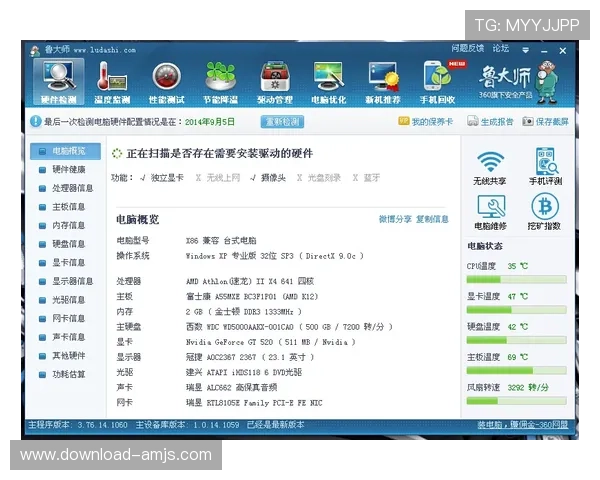Select 处理器信息 sidebar item
Screen dimensions: 600x480
coord(65,188)
